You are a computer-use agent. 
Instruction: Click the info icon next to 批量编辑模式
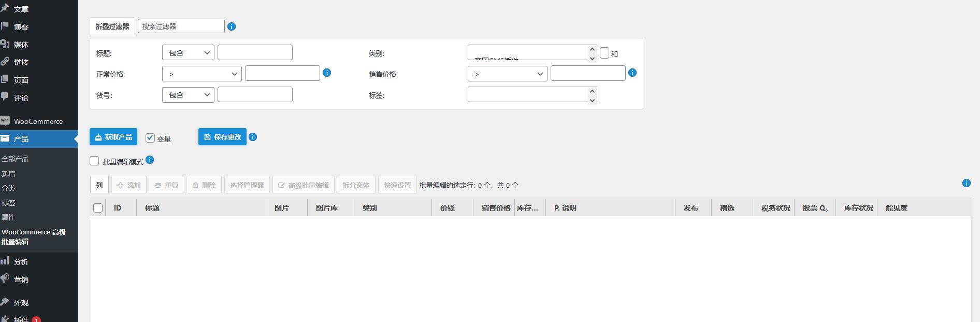pos(150,160)
